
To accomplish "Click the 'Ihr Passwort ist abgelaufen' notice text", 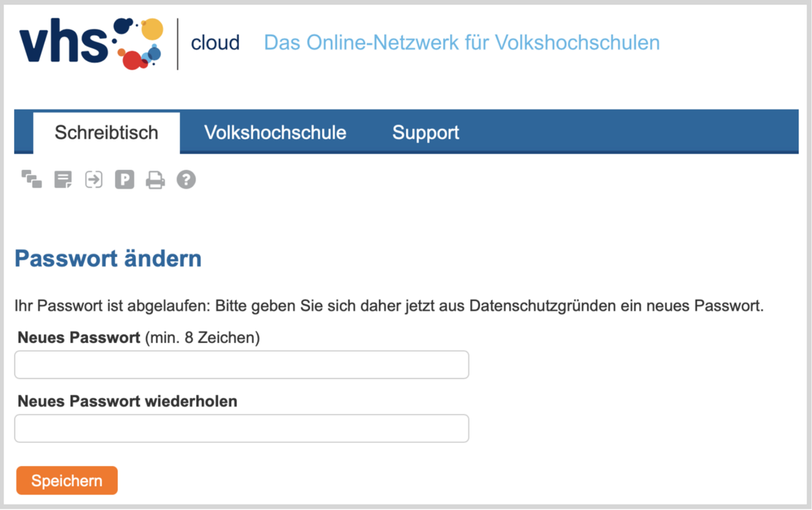I will [388, 306].
